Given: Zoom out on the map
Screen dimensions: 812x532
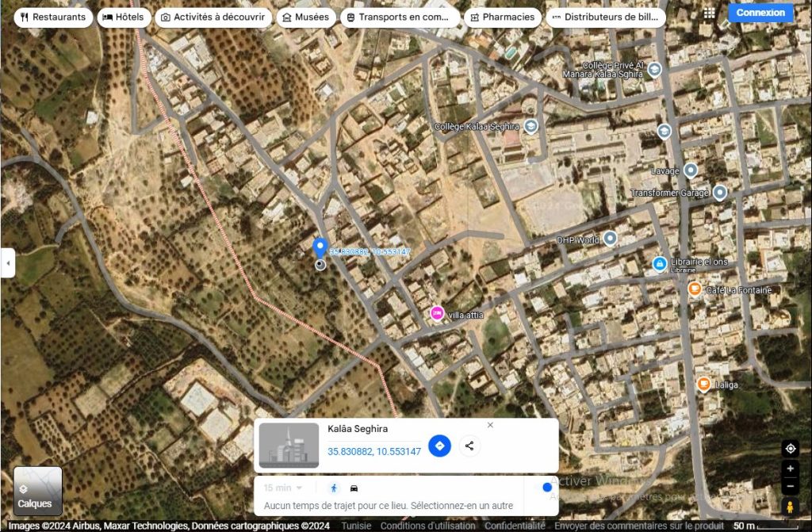Looking at the screenshot, I should click(x=790, y=485).
